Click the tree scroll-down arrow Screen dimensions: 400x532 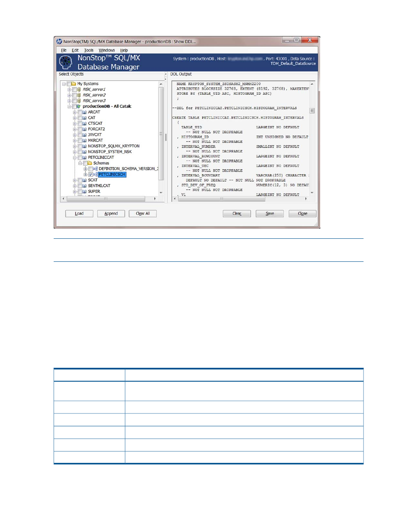click(x=161, y=193)
